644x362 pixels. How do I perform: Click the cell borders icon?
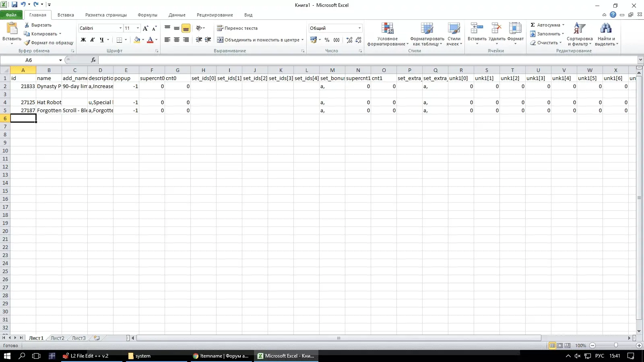(119, 40)
